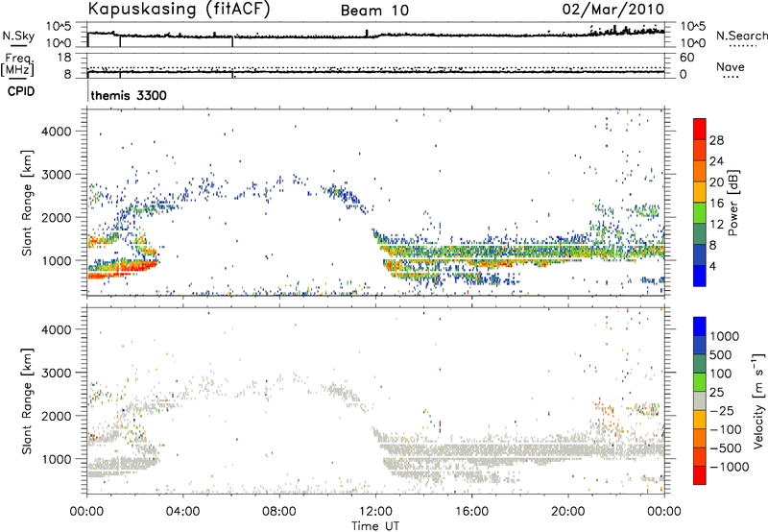Click the dotted line sample under Nave
This screenshot has height=532, width=768.
point(731,78)
